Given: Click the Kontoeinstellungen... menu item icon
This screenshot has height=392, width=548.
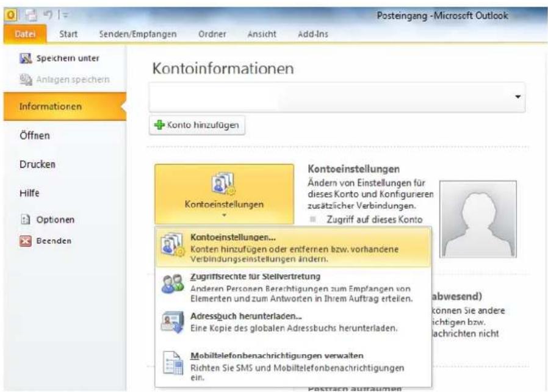Looking at the screenshot, I should pyautogui.click(x=172, y=245).
